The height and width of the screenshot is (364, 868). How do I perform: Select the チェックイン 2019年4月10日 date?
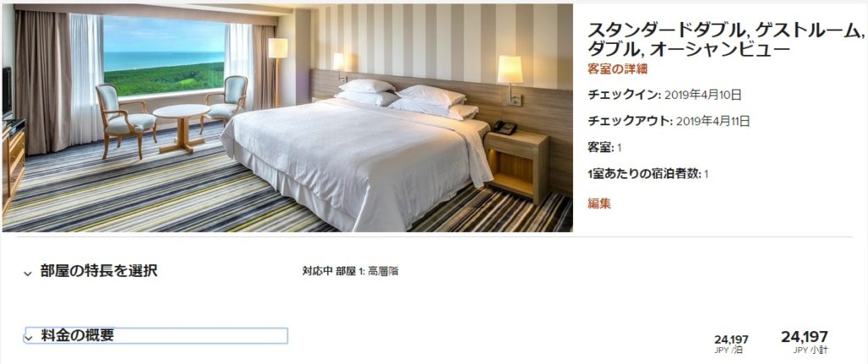pos(665,95)
